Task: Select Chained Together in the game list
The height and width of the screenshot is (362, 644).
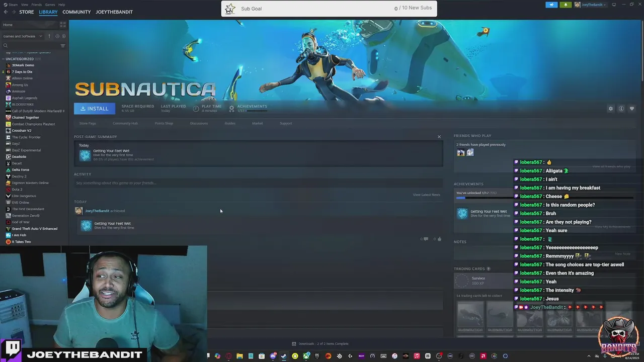Action: pos(25,118)
